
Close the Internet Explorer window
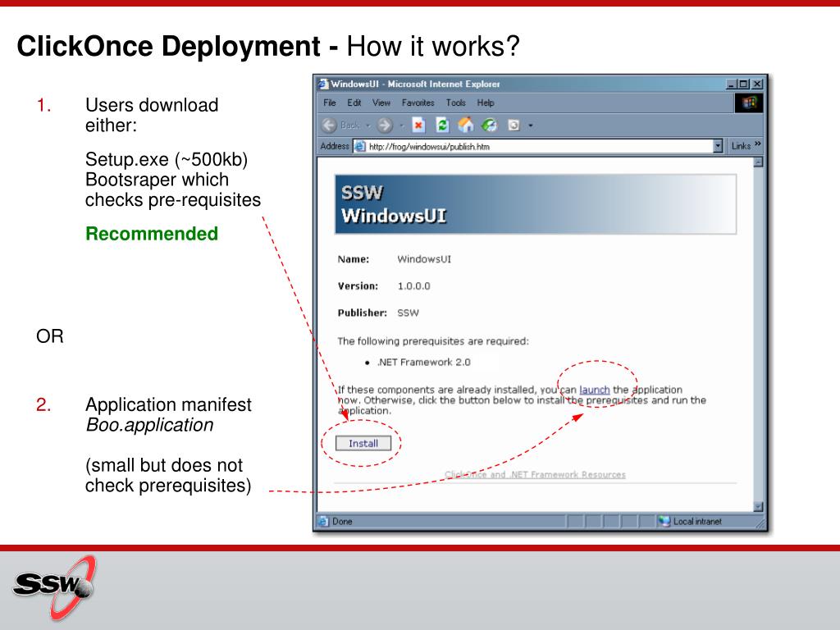click(756, 84)
